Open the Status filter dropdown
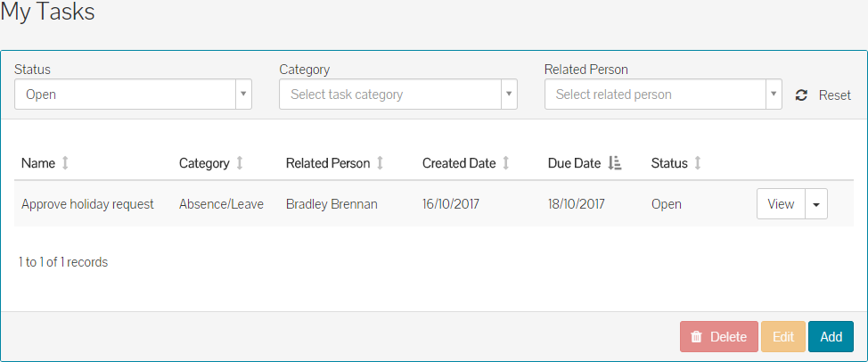868x362 pixels. click(x=133, y=94)
